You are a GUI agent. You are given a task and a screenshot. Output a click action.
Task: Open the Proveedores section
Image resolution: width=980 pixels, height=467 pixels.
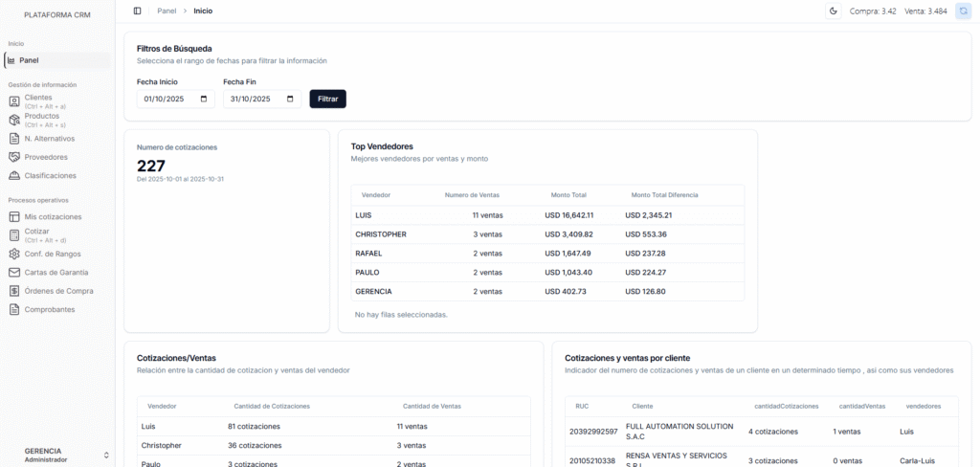coord(45,157)
